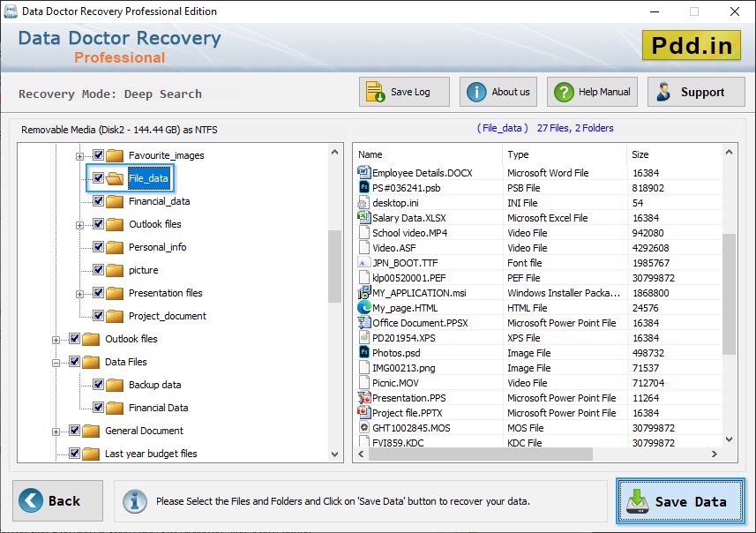Image resolution: width=756 pixels, height=533 pixels.
Task: Expand the nested Outlook files node under File_data
Action: [79, 225]
